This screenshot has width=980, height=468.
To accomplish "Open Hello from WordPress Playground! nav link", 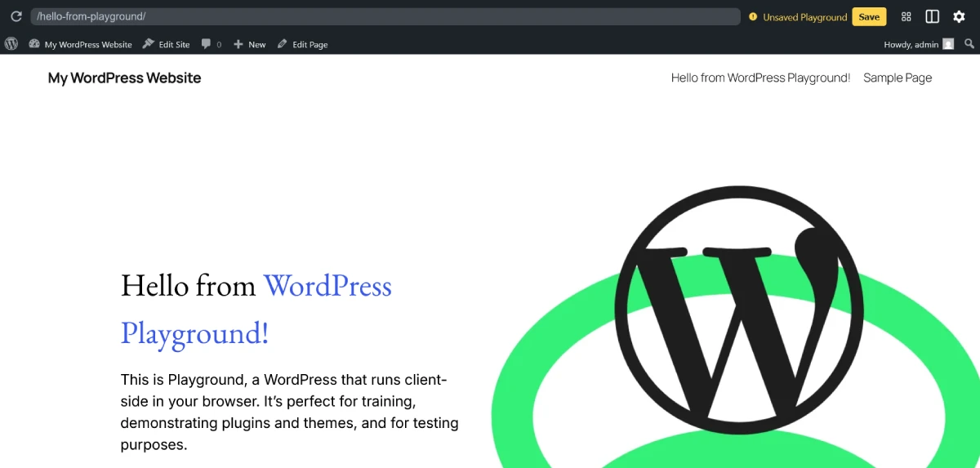I will pos(760,78).
